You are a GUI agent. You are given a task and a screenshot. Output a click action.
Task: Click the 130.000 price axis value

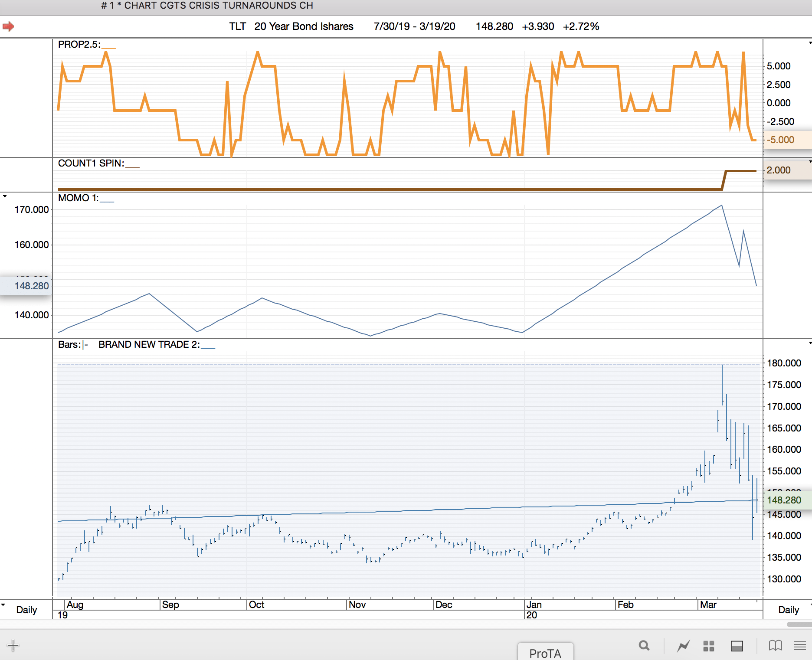(x=784, y=579)
